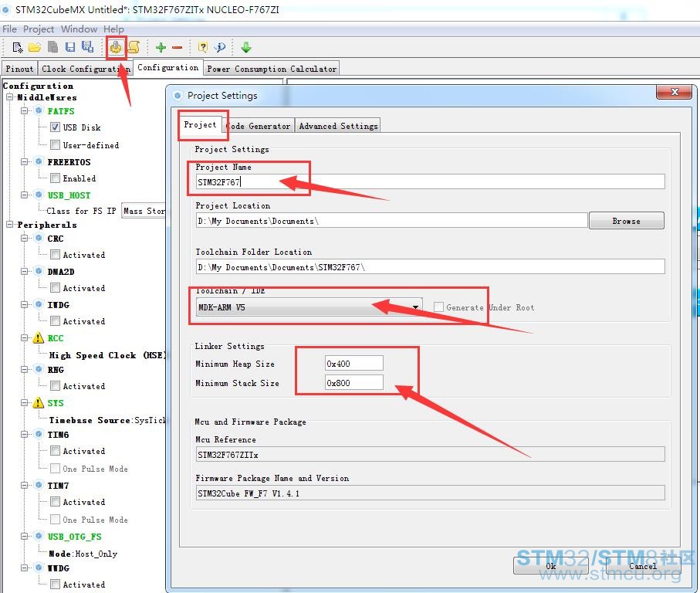Screen dimensions: 700x593
Task: Click the warning icon beside RCC
Action: click(39, 338)
